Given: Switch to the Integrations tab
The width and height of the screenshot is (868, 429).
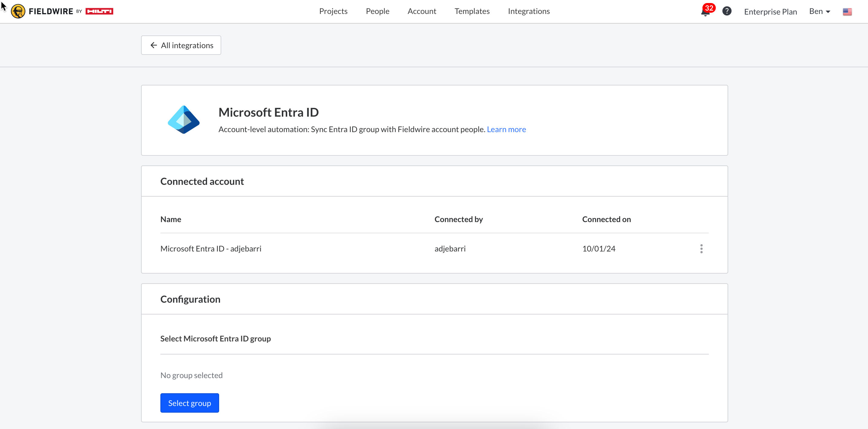Looking at the screenshot, I should [x=528, y=12].
